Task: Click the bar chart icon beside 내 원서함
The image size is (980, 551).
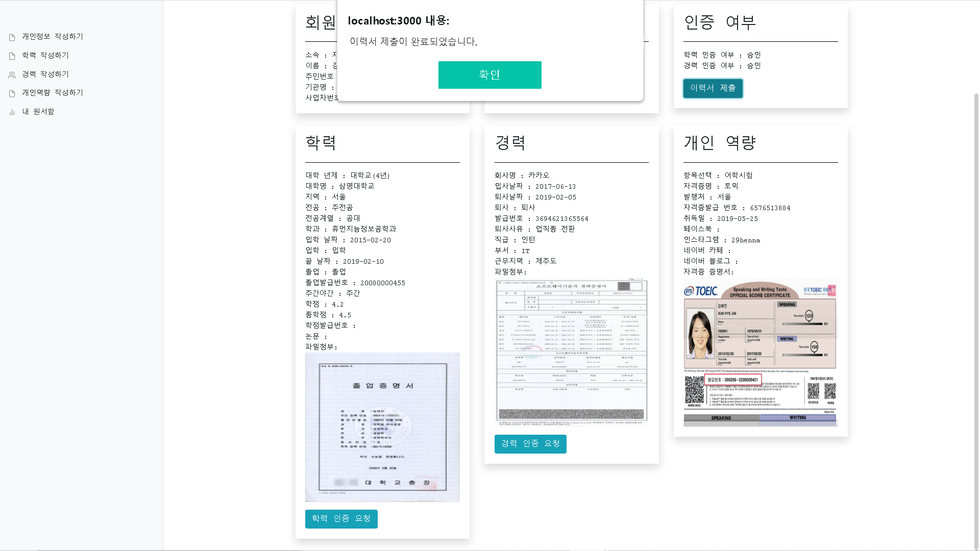Action: click(12, 112)
